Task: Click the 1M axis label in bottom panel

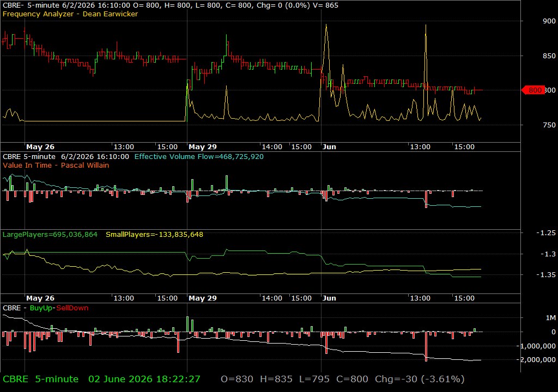Action: pyautogui.click(x=550, y=317)
